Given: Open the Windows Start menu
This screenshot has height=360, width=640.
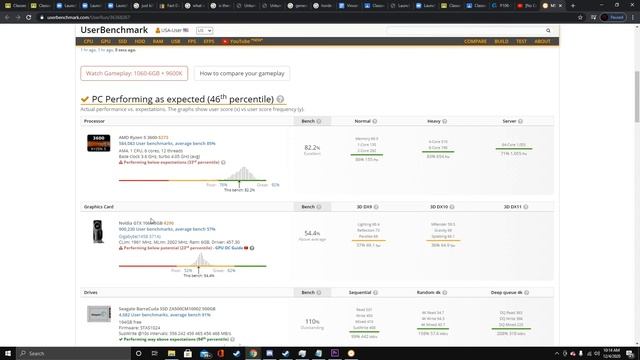Looking at the screenshot, I should pyautogui.click(x=8, y=353).
